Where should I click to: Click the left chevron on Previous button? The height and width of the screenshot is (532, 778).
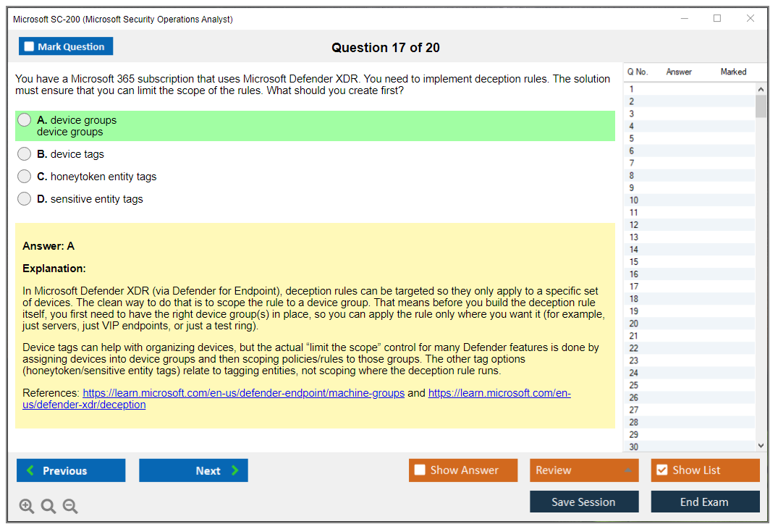30,470
